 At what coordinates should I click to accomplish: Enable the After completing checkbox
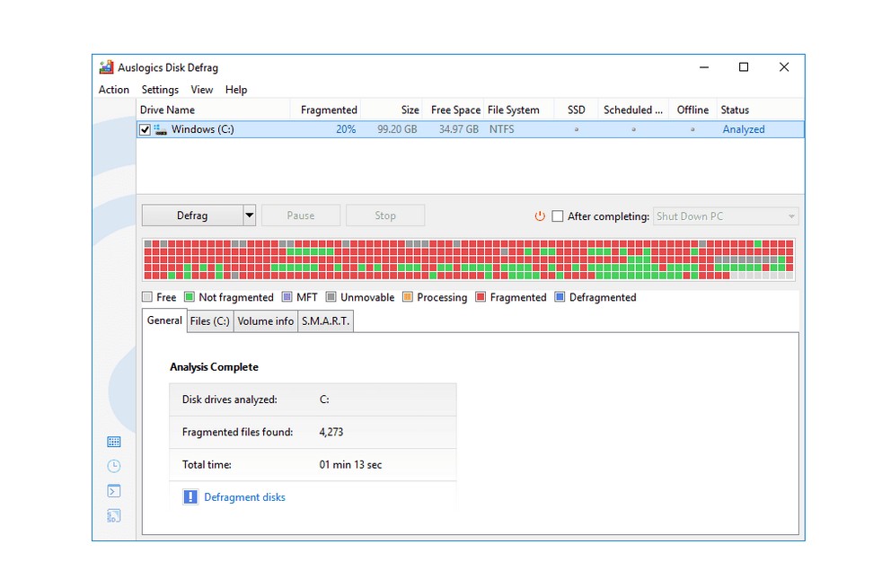tap(558, 215)
